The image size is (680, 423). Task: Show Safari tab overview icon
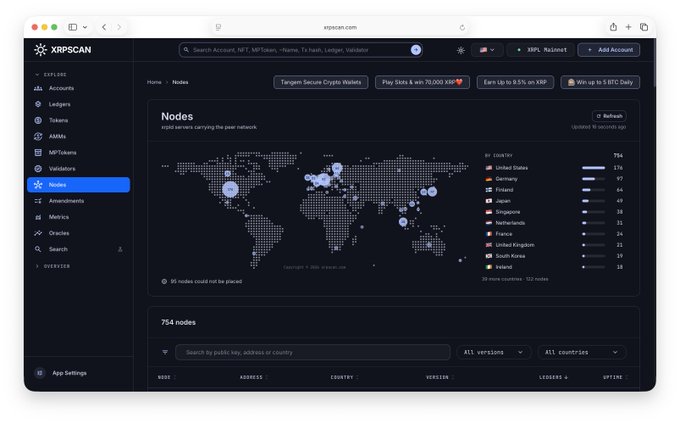644,27
